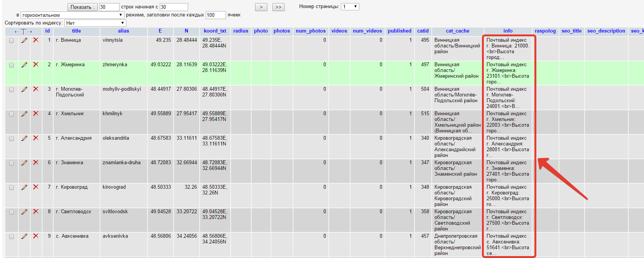Image resolution: width=644 pixels, height=258 pixels.
Task: Delete the г. Жмеринка row with red X
Action: coord(36,65)
